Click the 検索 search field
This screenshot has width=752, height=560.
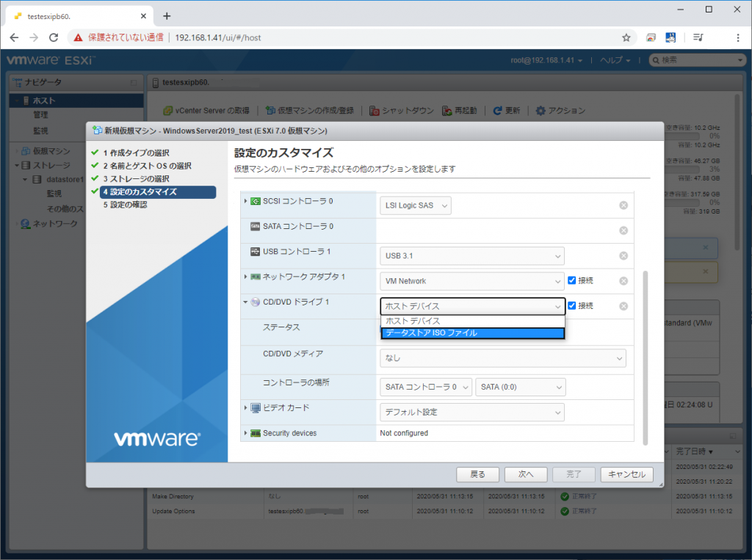tap(697, 60)
